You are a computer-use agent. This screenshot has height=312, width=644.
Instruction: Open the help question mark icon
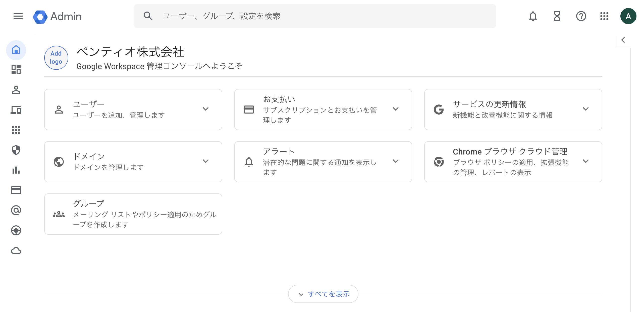(581, 16)
